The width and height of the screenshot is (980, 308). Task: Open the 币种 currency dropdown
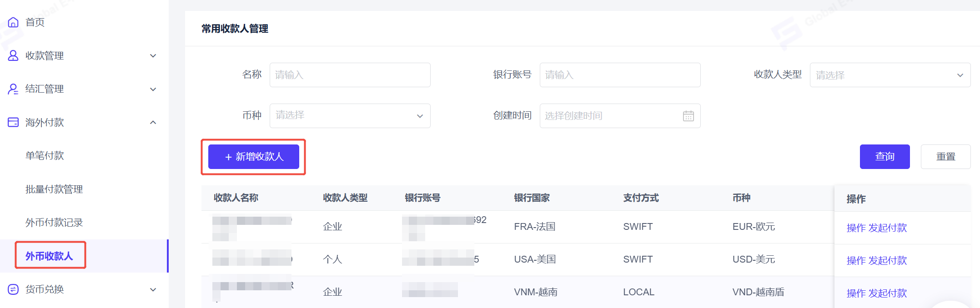point(350,116)
